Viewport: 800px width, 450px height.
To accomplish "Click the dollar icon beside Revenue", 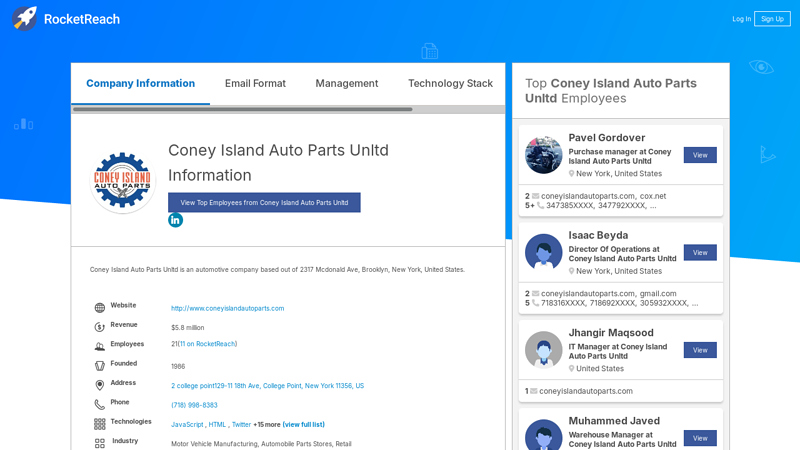I will click(x=99, y=327).
